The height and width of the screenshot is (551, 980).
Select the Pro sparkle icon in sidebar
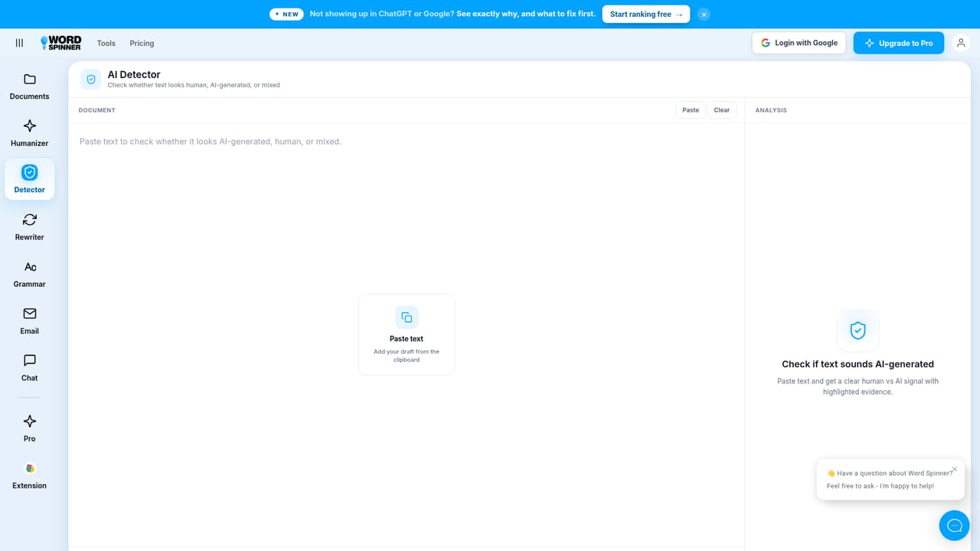coord(29,422)
